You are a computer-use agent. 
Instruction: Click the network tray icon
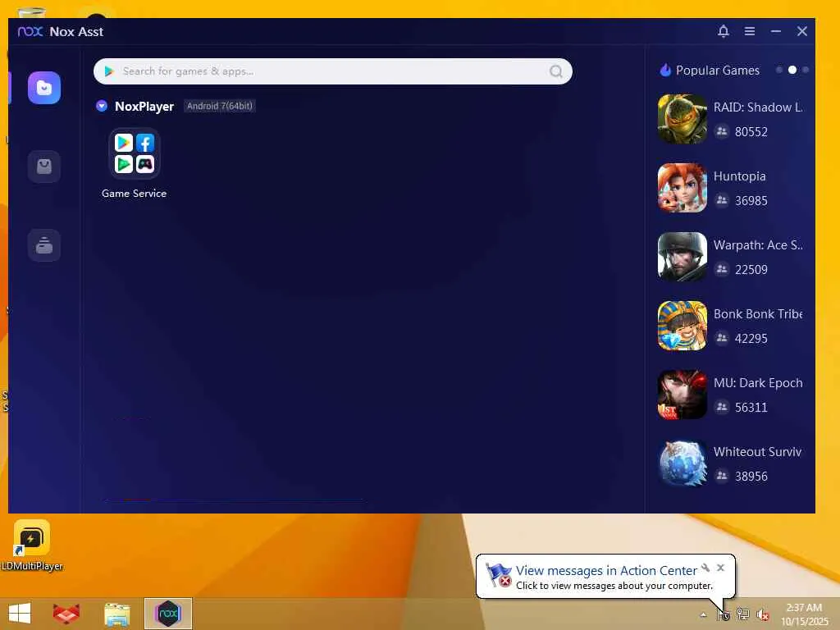[742, 614]
